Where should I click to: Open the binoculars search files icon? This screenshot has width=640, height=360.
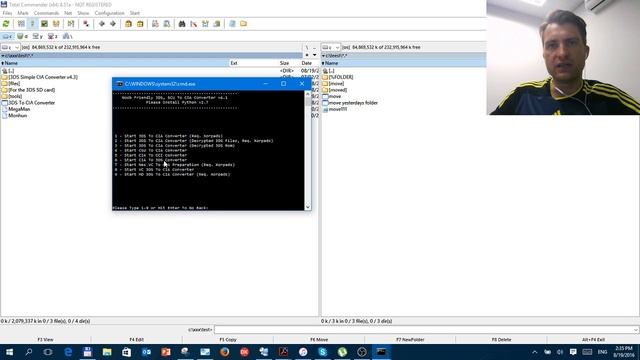click(182, 24)
